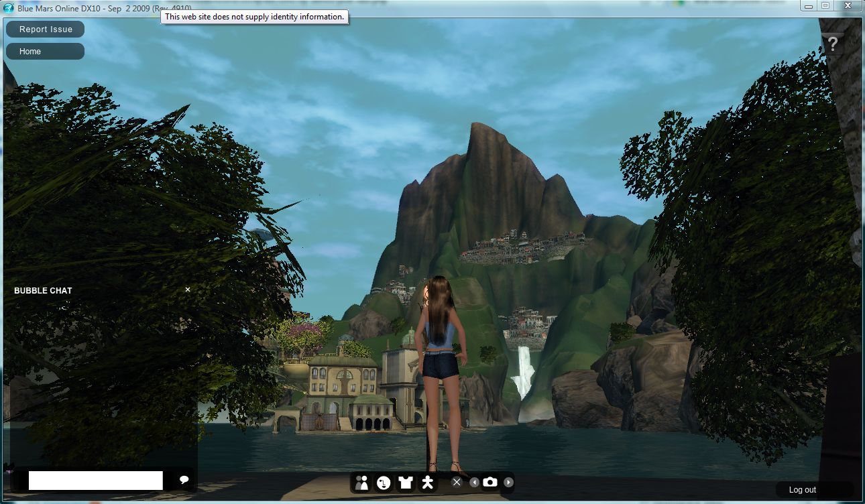Image resolution: width=865 pixels, height=504 pixels.
Task: Click the question mark help icon
Action: [832, 44]
